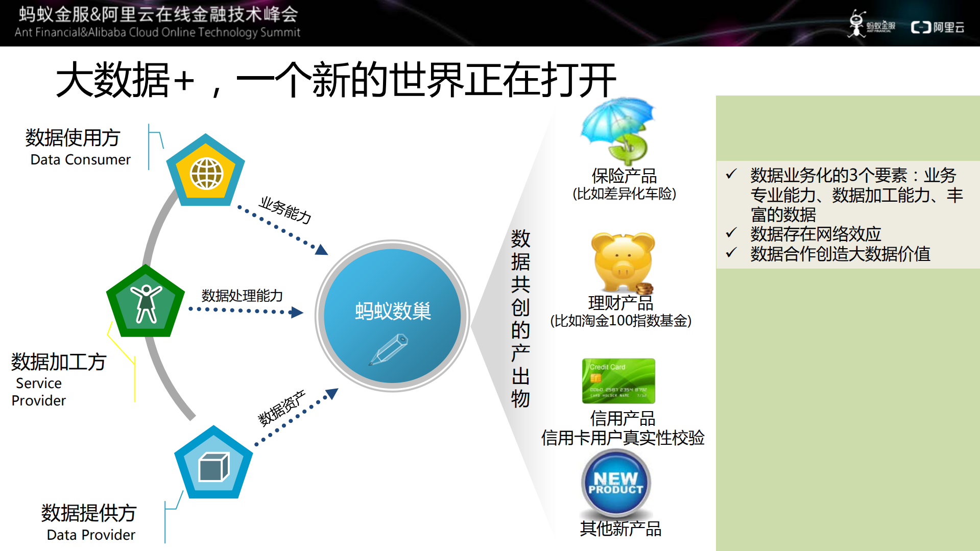Select the yellow globe pentagon icon
980x551 pixels.
coord(205,173)
